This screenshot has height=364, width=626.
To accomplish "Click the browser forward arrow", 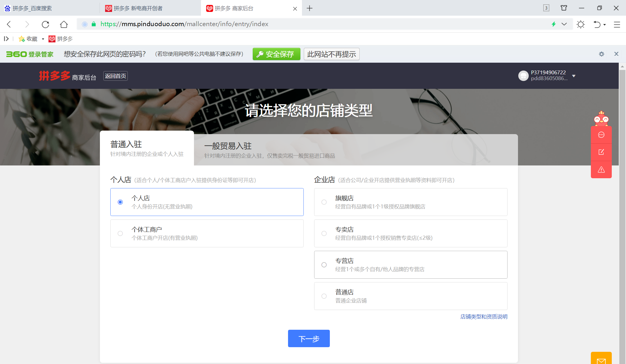I will pos(27,24).
